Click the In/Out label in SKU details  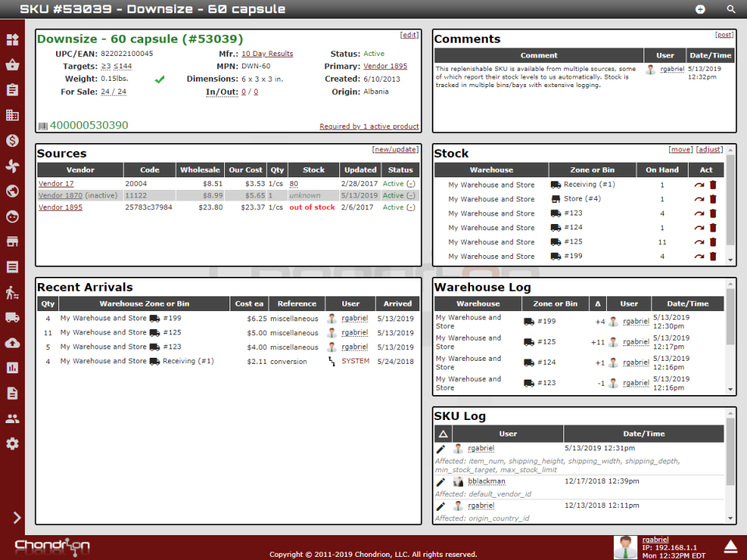pos(222,92)
